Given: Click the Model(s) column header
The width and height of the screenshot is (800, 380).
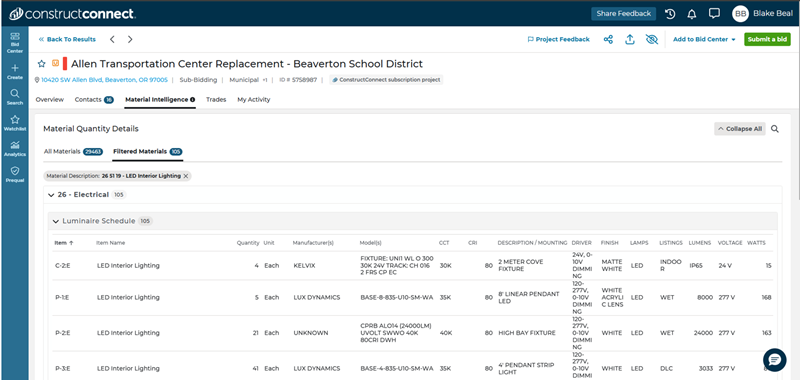Looking at the screenshot, I should click(370, 243).
